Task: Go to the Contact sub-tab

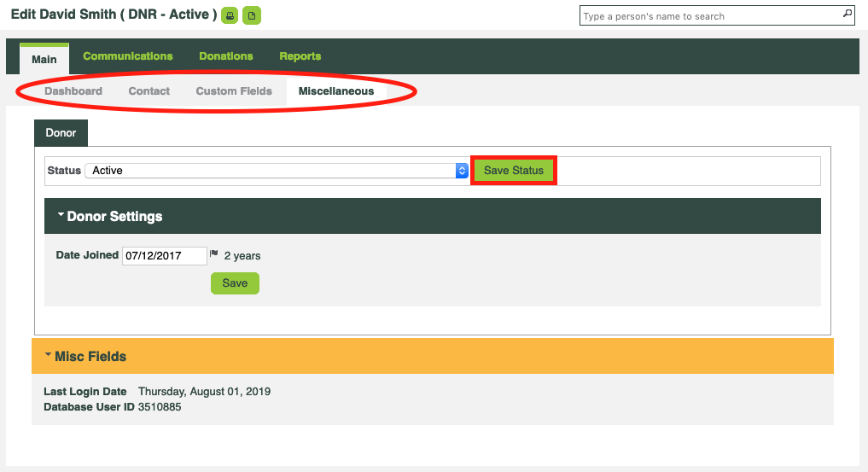Action: [149, 90]
